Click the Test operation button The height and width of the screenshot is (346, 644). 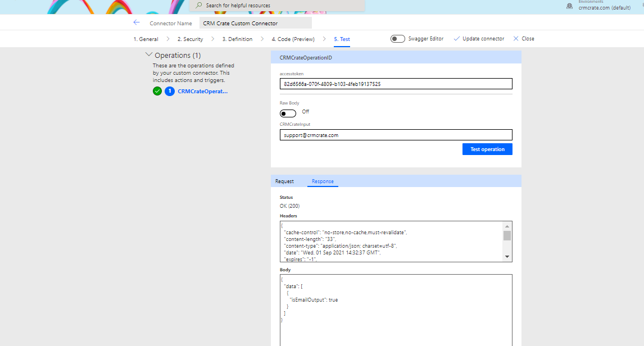(487, 149)
